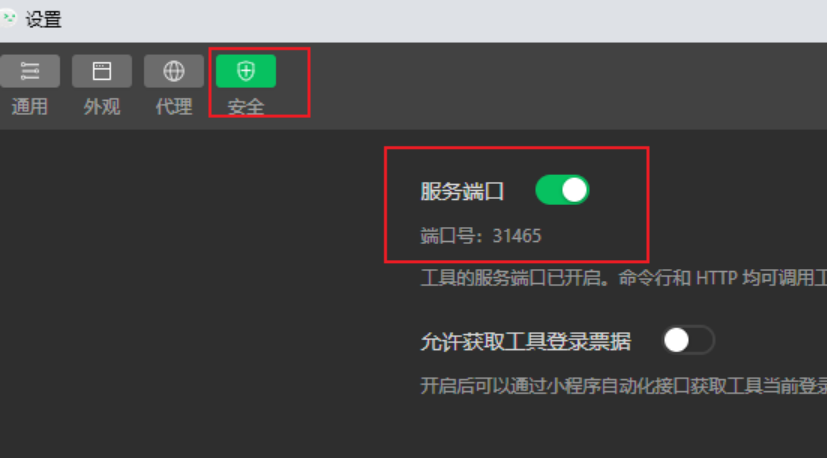Open the 外观 appearance window icon
Viewport: 827px width, 458px height.
[102, 71]
